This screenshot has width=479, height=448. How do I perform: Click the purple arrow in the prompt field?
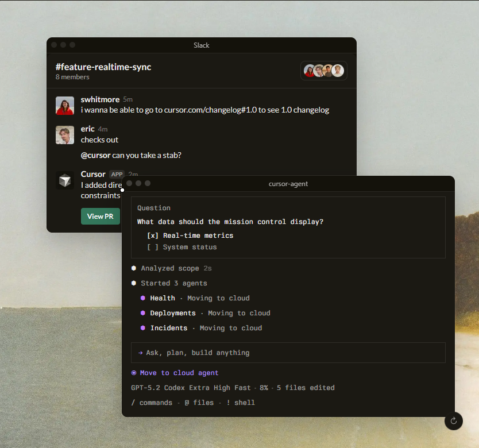click(x=141, y=353)
